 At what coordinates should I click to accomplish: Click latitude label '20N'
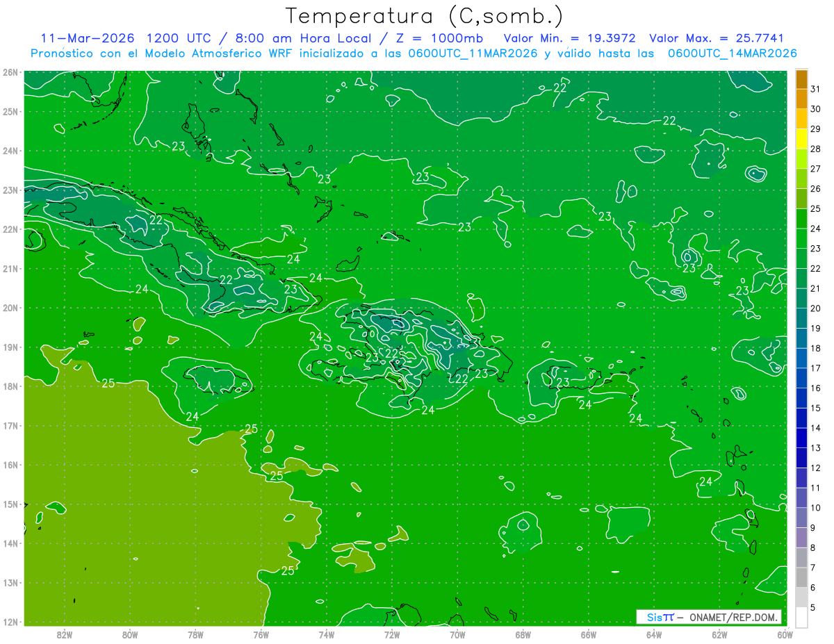point(10,308)
